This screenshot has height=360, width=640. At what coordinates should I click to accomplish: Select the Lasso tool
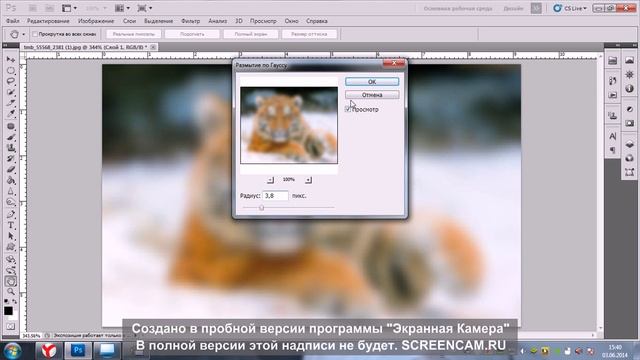tap(11, 81)
